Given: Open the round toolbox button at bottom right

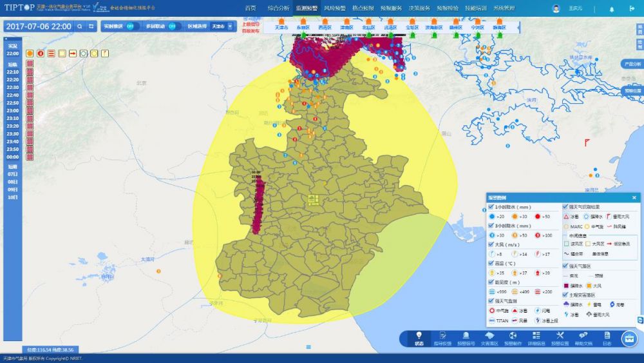Looking at the screenshot, I should pyautogui.click(x=629, y=338).
